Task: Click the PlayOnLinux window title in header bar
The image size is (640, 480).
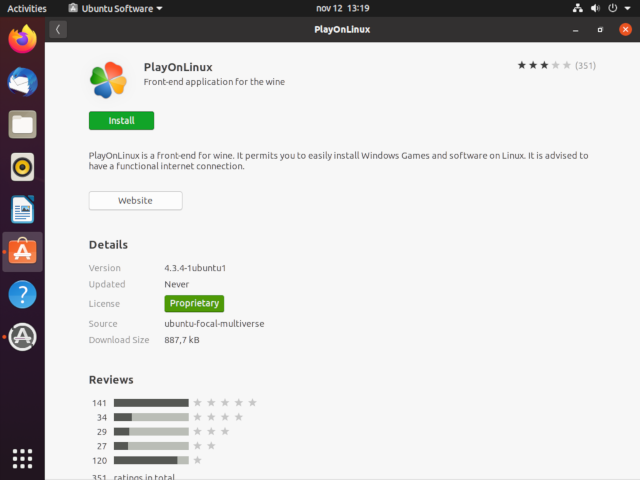Action: tap(342, 29)
